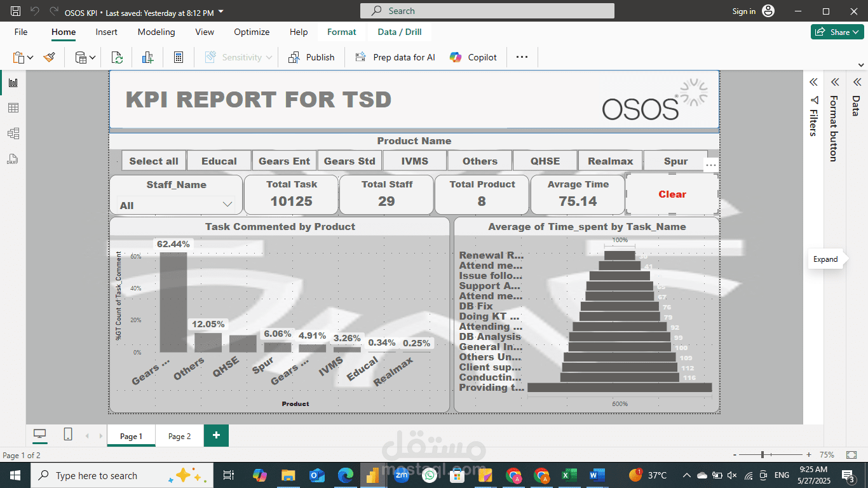Switch to Table view sidebar icon
The height and width of the screenshot is (488, 868).
point(13,108)
